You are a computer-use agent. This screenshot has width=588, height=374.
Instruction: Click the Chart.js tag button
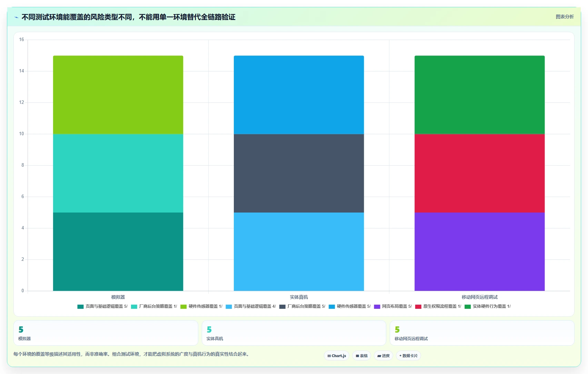click(x=337, y=356)
